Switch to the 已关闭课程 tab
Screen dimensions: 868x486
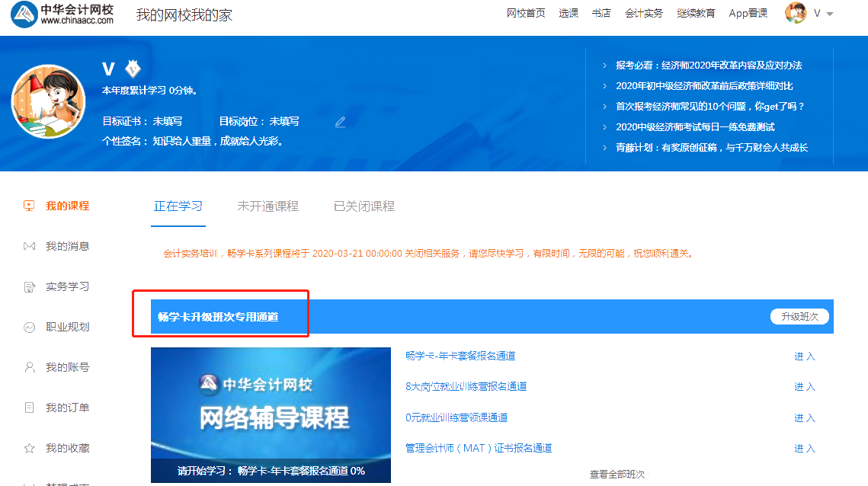[364, 206]
